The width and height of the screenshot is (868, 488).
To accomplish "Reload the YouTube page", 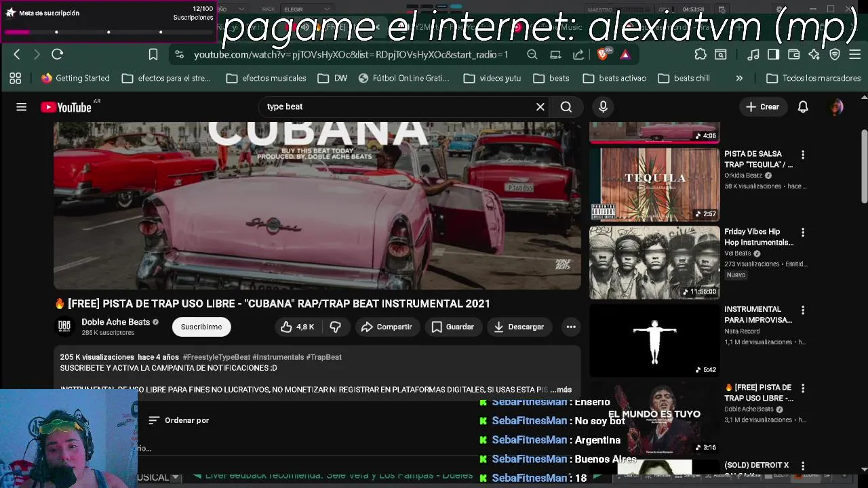I will [58, 54].
